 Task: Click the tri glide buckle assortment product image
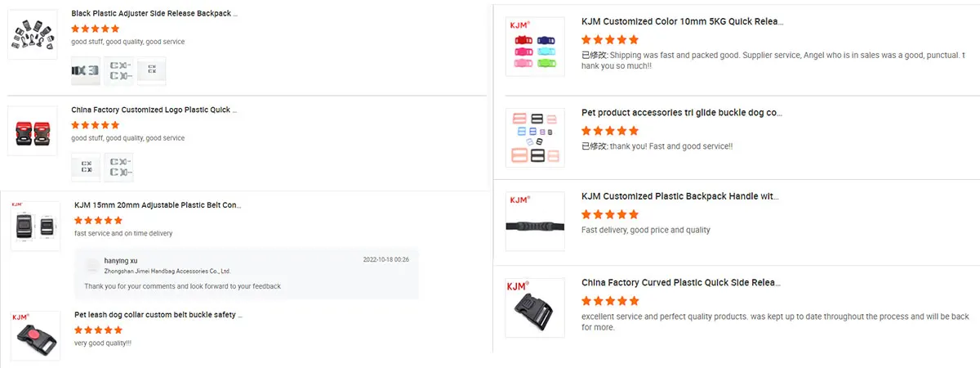click(535, 137)
